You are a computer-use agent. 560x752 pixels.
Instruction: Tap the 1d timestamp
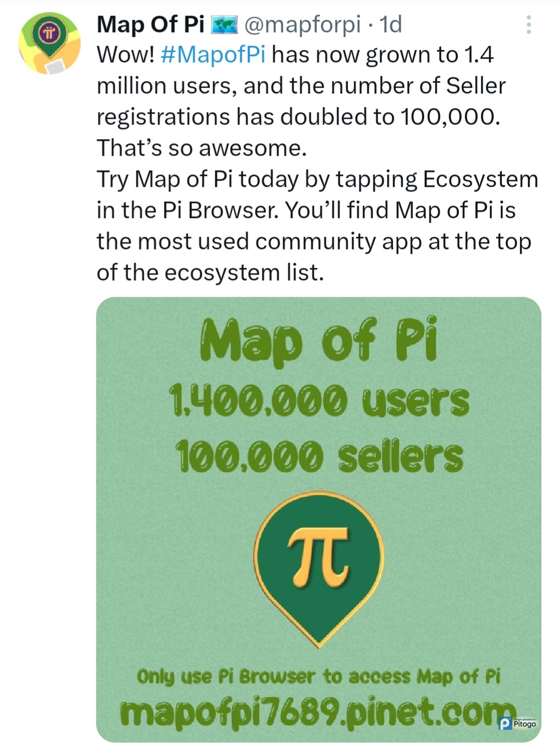(390, 24)
